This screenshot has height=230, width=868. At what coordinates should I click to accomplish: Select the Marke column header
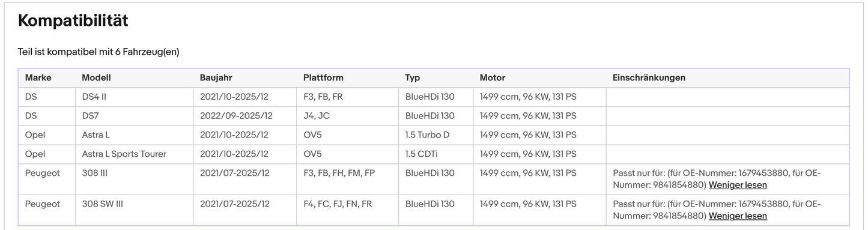pos(38,78)
